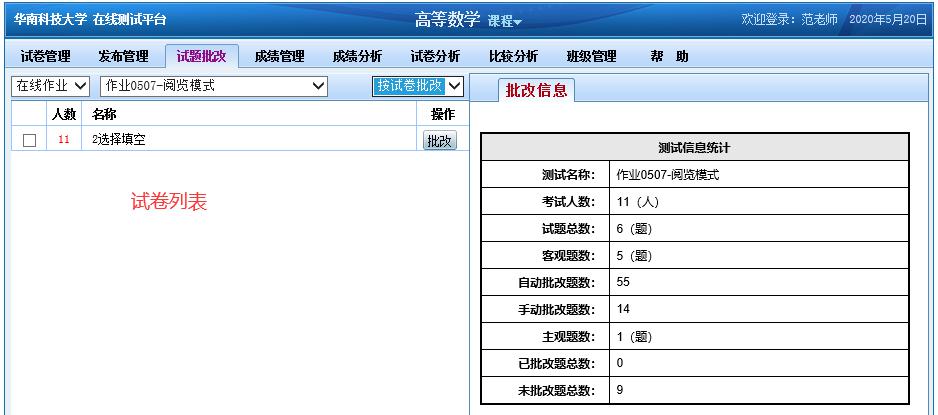Go to the 成绩分析 tab

(x=357, y=56)
